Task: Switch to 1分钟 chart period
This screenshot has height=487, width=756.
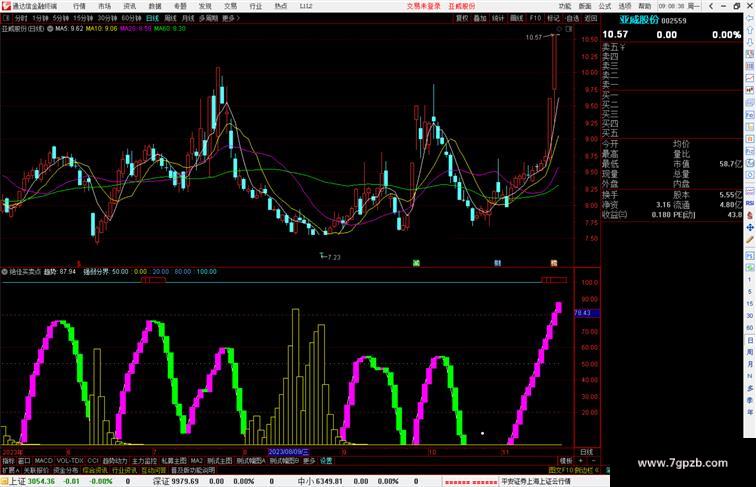Action: tap(40, 18)
